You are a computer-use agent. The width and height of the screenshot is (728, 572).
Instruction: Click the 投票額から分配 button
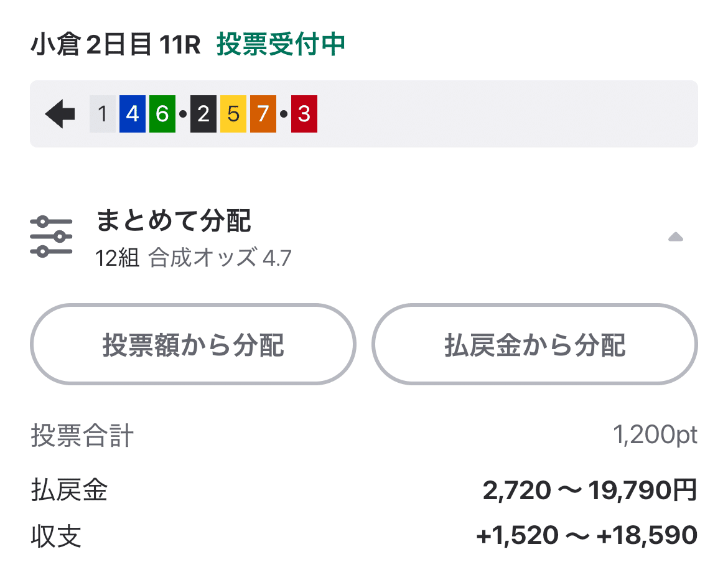coord(194,344)
